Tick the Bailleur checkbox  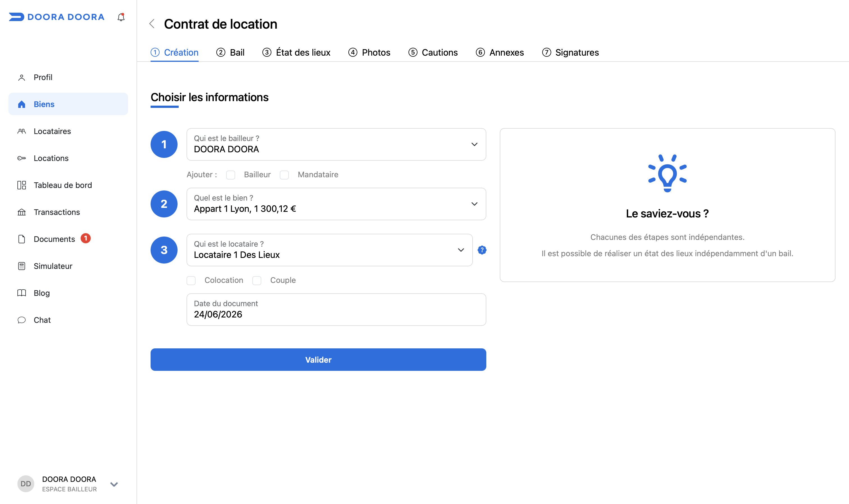coord(231,175)
